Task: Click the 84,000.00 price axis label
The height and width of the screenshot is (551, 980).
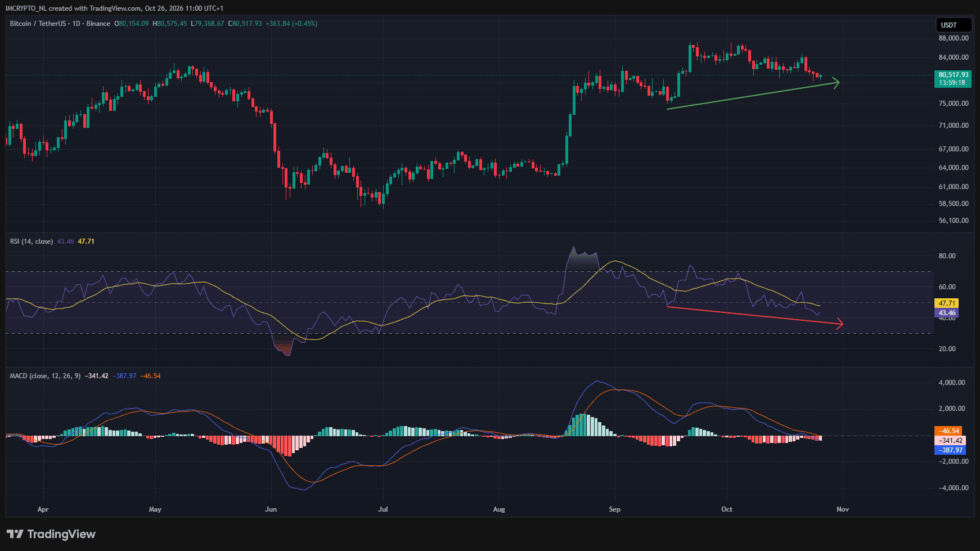Action: pyautogui.click(x=954, y=57)
